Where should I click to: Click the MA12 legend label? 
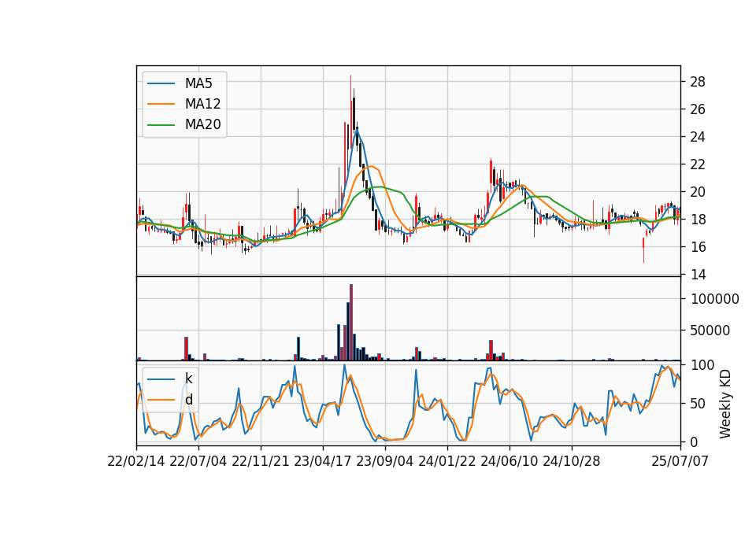(202, 104)
